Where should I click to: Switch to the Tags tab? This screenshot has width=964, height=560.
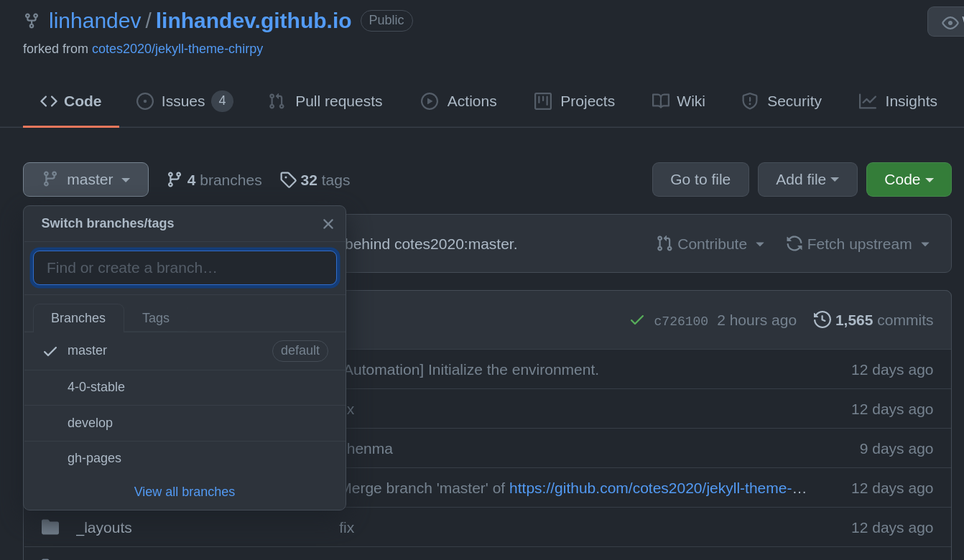155,318
